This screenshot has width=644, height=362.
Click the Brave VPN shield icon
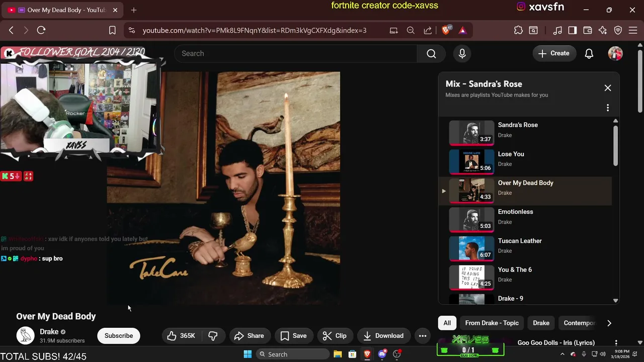point(618,30)
